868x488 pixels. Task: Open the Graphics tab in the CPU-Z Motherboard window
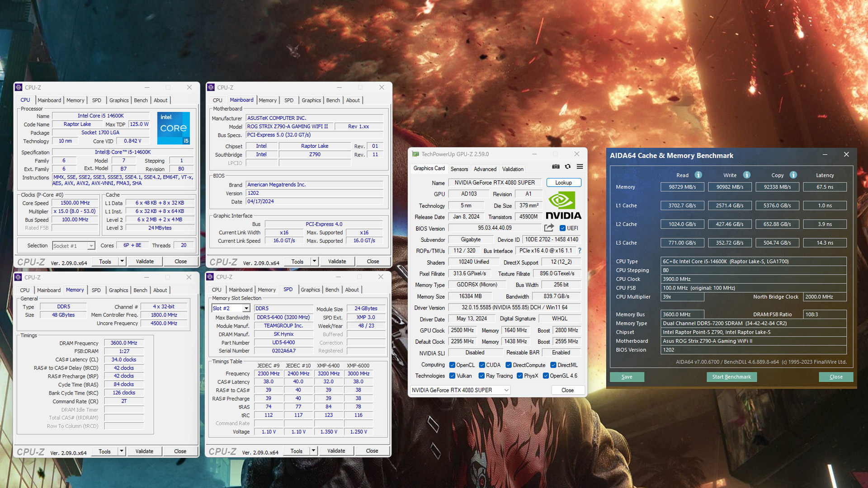[x=311, y=100]
